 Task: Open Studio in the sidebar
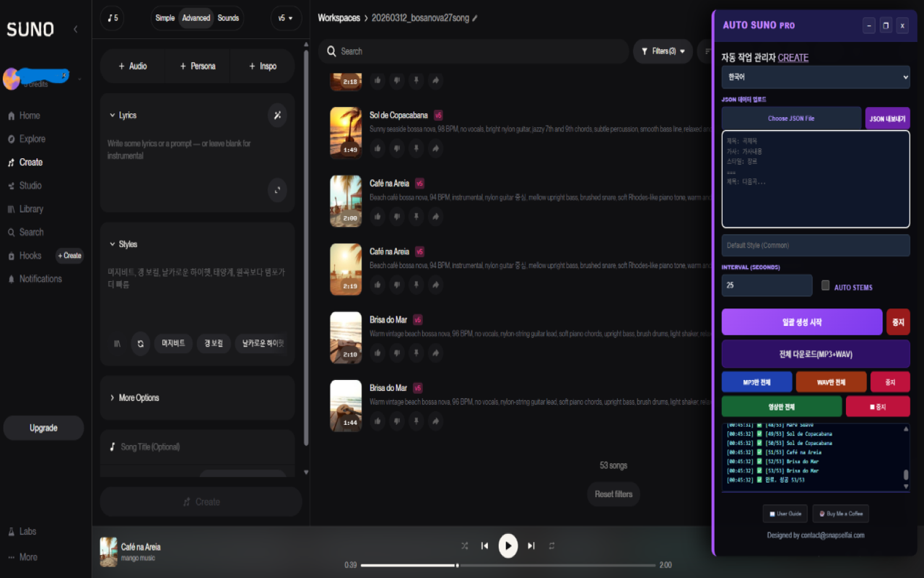tap(25, 186)
